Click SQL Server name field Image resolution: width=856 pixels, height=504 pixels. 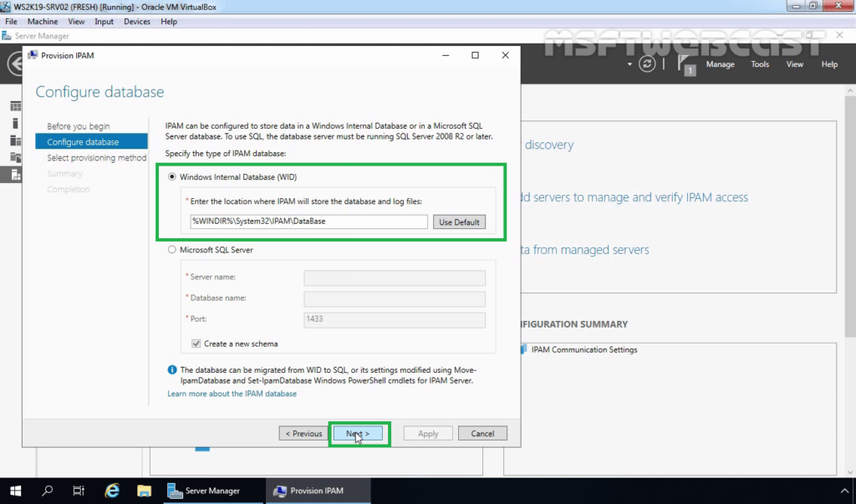395,277
